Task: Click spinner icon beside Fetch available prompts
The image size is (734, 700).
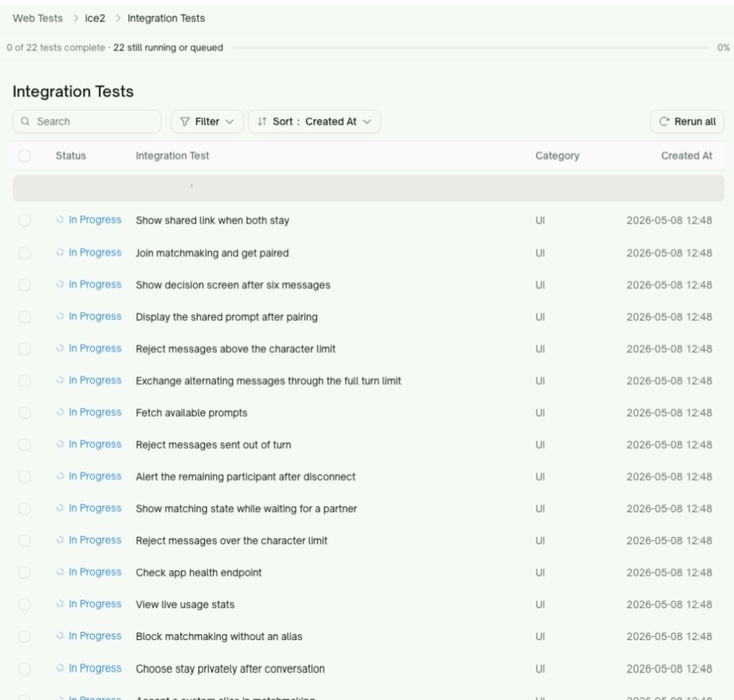Action: (x=60, y=412)
